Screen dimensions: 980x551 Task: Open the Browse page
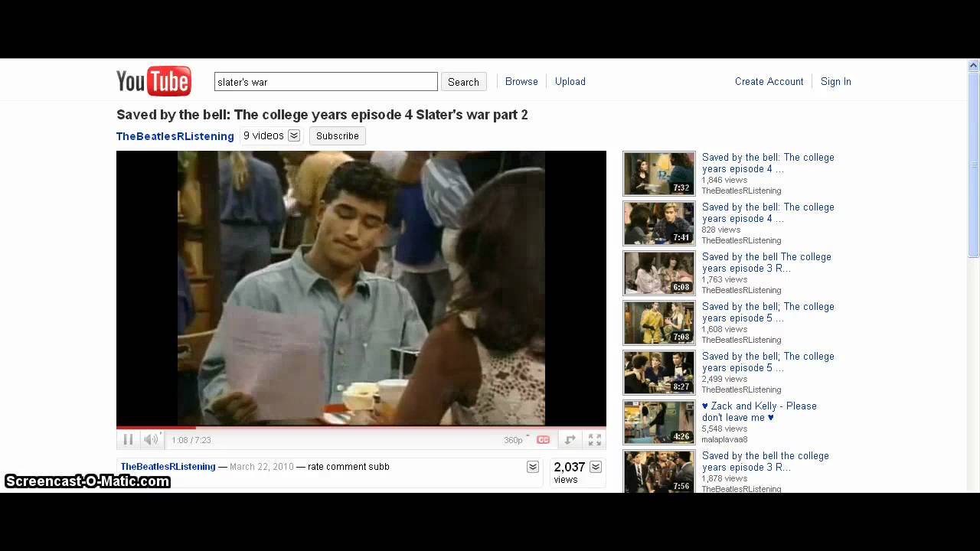(521, 81)
